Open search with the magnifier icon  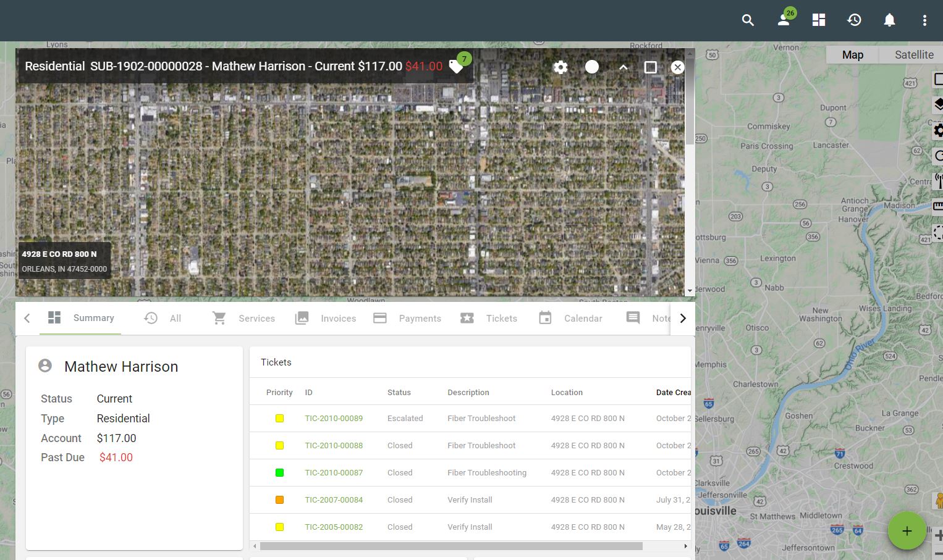tap(748, 20)
